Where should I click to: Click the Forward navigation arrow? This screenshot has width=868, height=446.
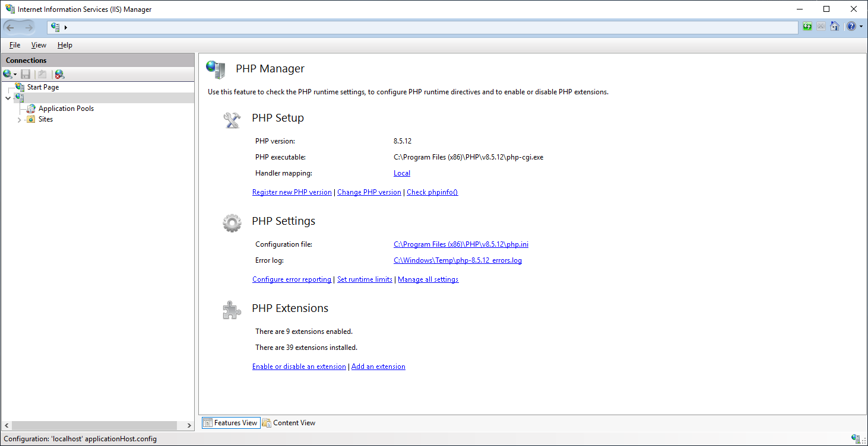(x=28, y=27)
